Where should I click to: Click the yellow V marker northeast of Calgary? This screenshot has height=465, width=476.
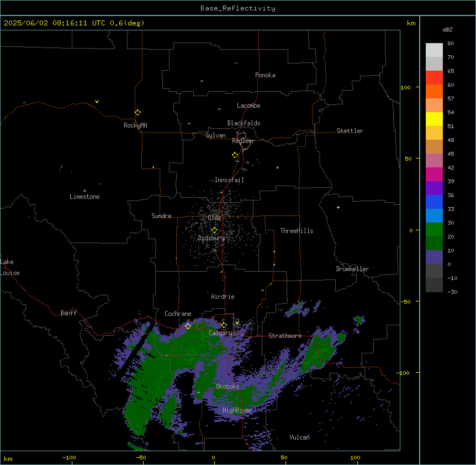click(x=237, y=323)
